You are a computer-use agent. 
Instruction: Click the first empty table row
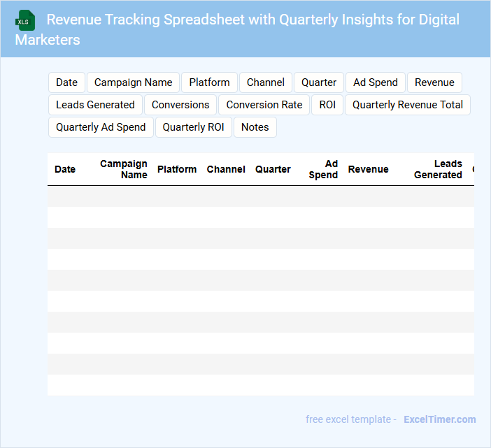(x=260, y=196)
